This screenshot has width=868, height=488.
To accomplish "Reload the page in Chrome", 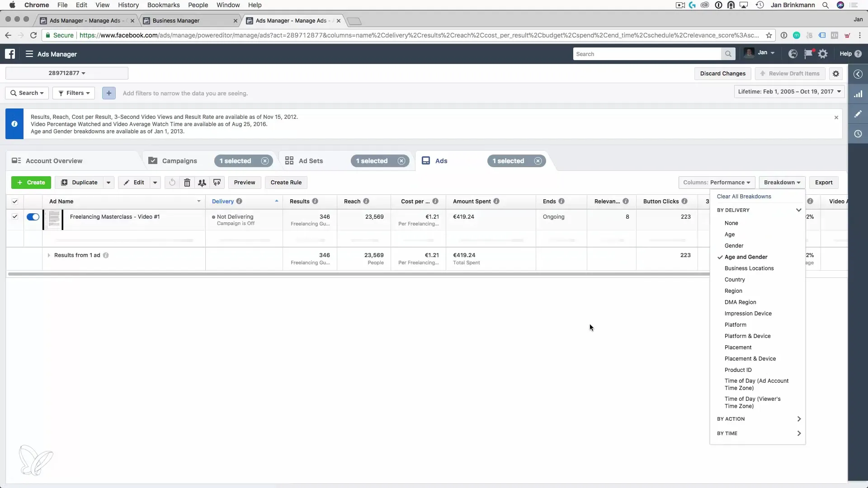I will pyautogui.click(x=33, y=35).
